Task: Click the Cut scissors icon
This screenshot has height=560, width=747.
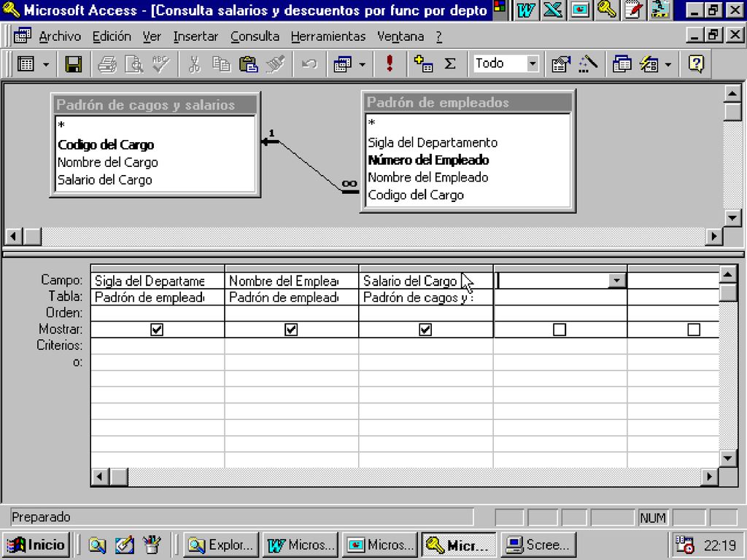Action: pyautogui.click(x=194, y=64)
